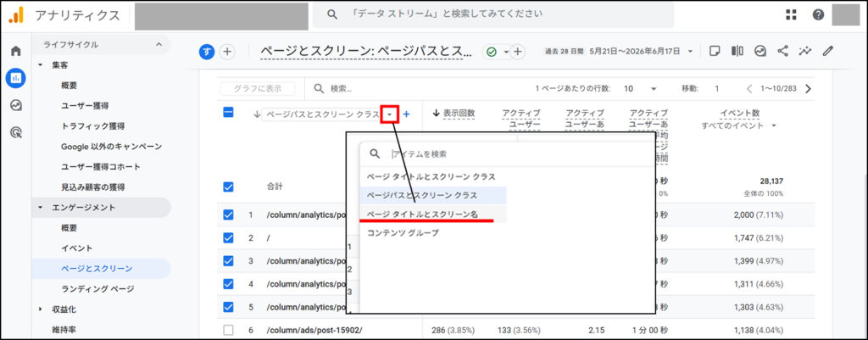Customize report with pencil icon

pos(827,51)
